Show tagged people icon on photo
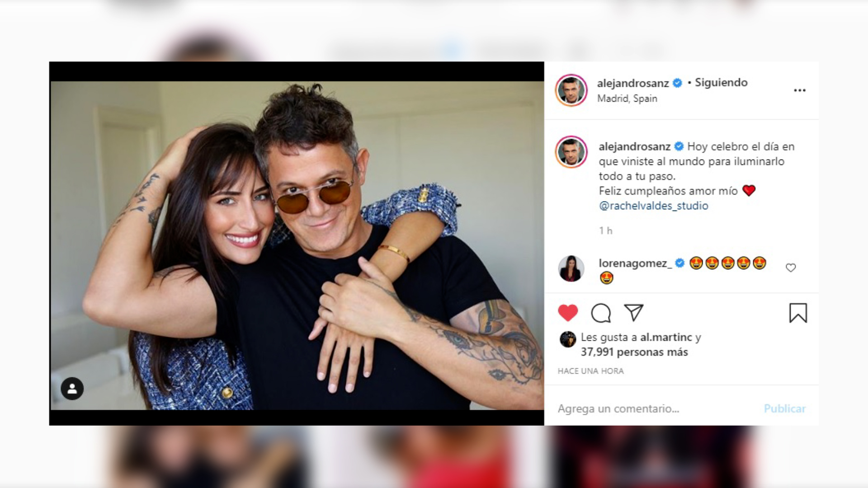This screenshot has width=868, height=488. (x=72, y=389)
